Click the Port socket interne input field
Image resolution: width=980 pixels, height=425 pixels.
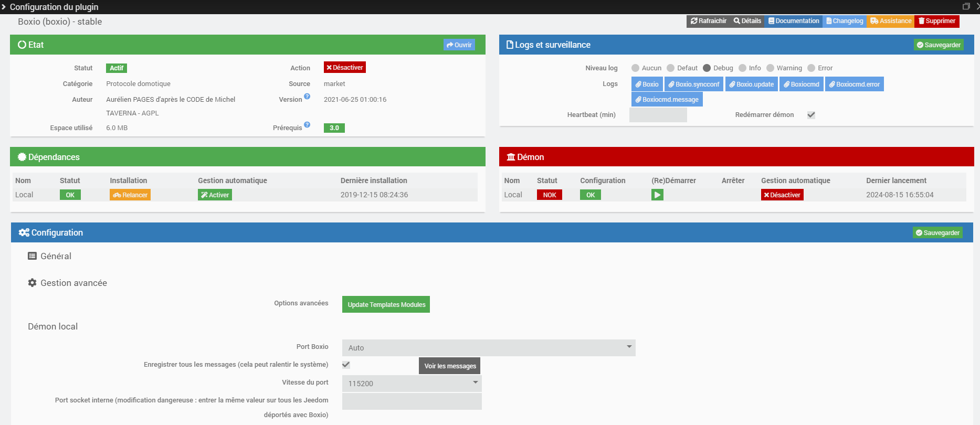[x=412, y=401]
